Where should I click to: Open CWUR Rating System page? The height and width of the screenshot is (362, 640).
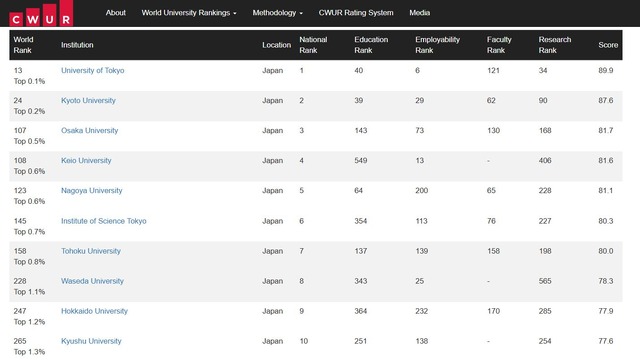pos(356,13)
